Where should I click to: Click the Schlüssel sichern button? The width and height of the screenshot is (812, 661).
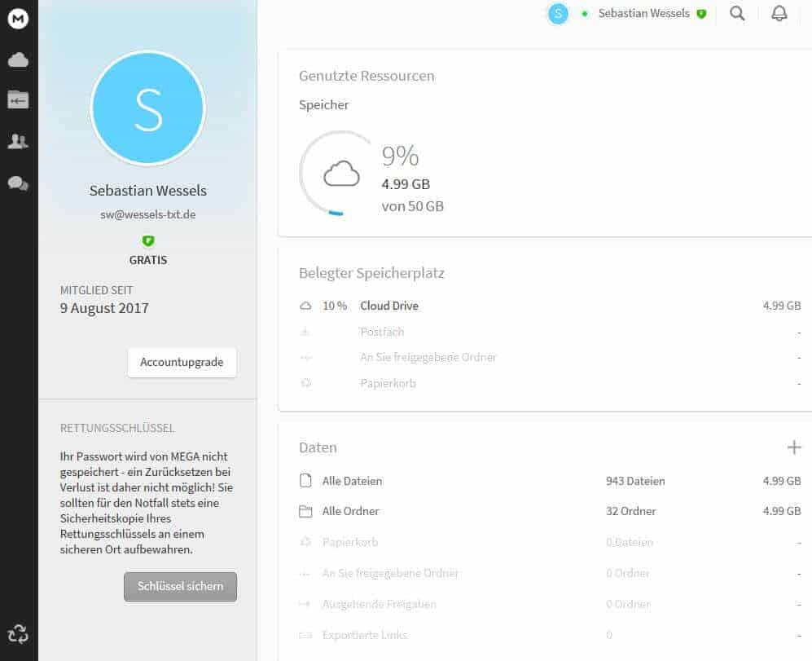180,586
